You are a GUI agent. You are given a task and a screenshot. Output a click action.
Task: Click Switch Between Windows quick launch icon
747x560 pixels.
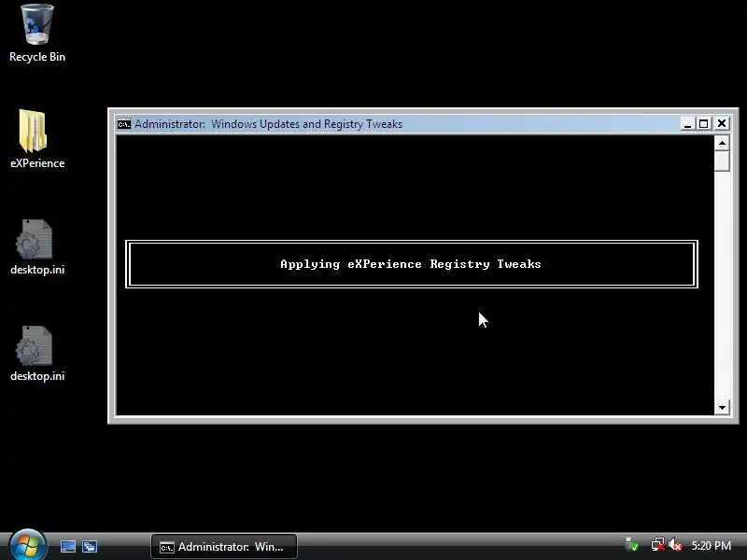[90, 547]
